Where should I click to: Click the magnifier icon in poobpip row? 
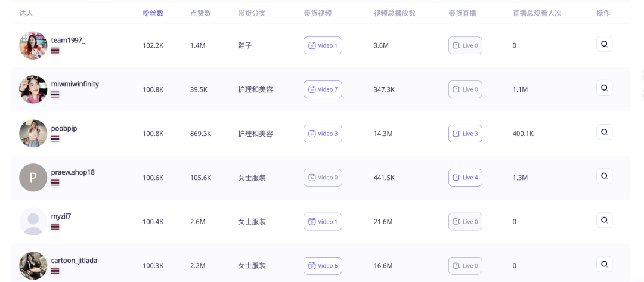coord(604,132)
